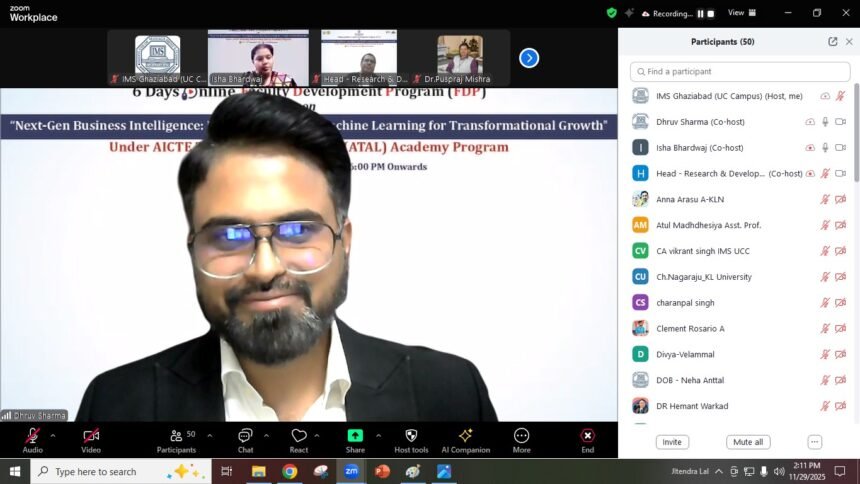Expand the arrow next to Share

(378, 435)
